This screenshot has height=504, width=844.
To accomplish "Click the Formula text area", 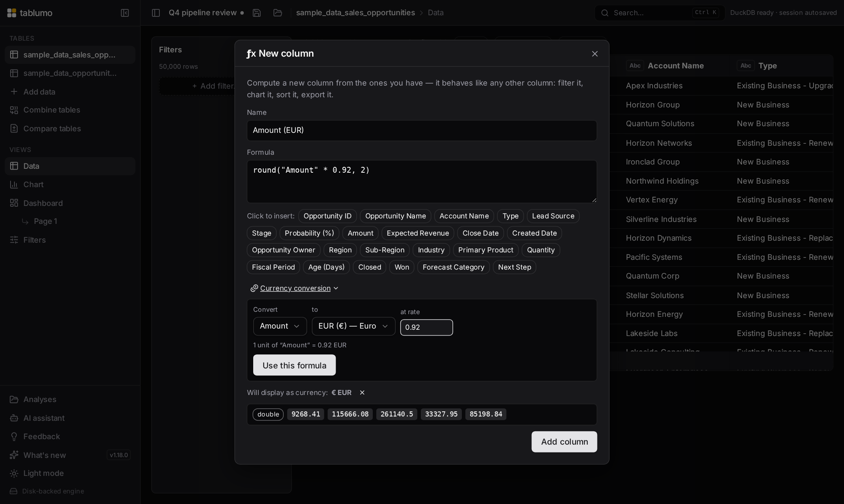I will pos(422,182).
